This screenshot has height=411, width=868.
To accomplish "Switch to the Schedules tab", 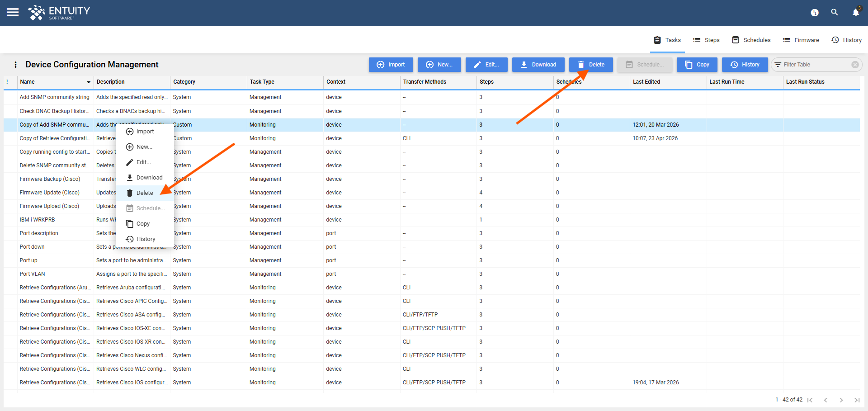I will tap(751, 40).
